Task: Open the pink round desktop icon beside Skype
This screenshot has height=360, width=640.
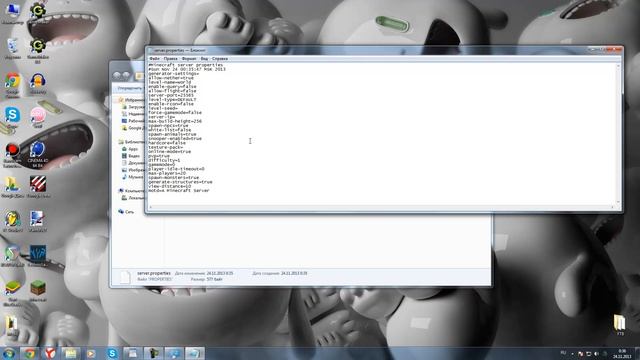Action: [x=38, y=117]
